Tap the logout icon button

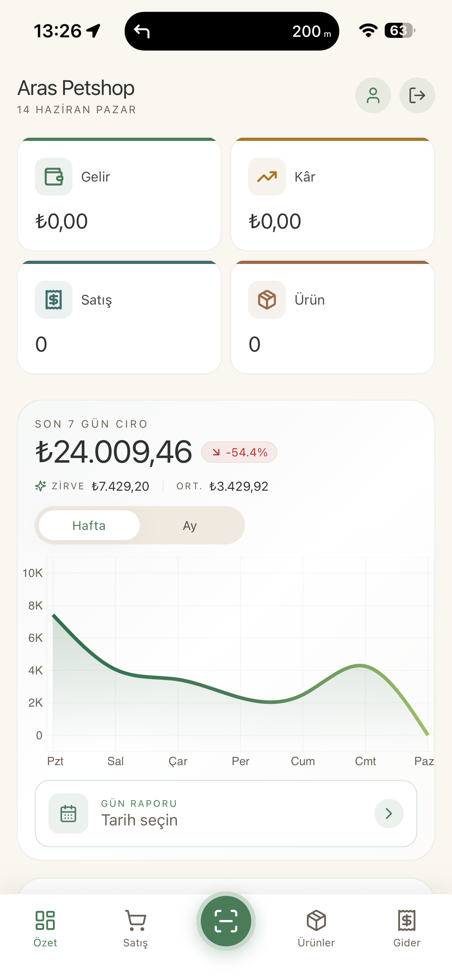pos(417,95)
